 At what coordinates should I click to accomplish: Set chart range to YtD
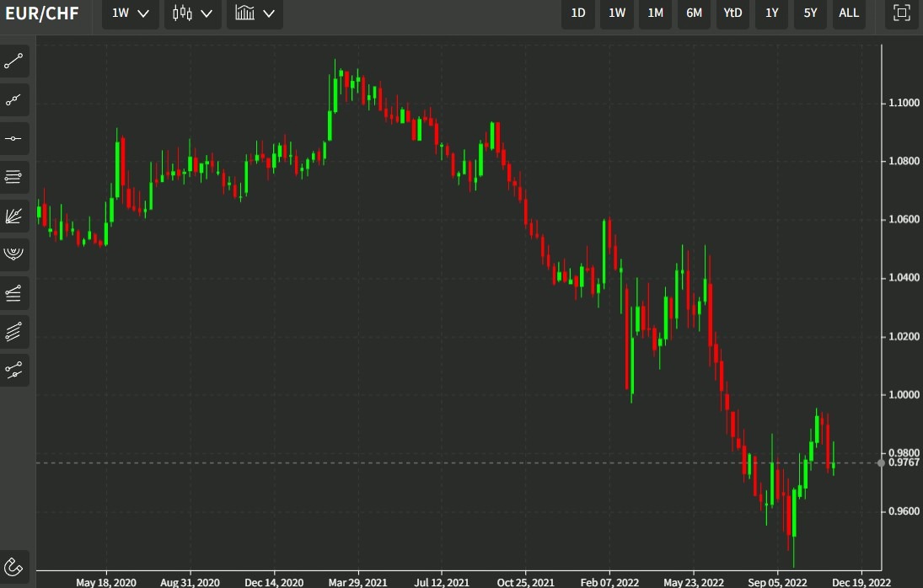click(732, 13)
